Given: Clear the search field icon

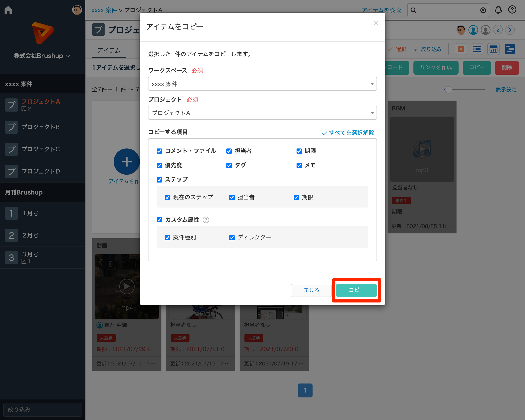Looking at the screenshot, I should (483, 10).
